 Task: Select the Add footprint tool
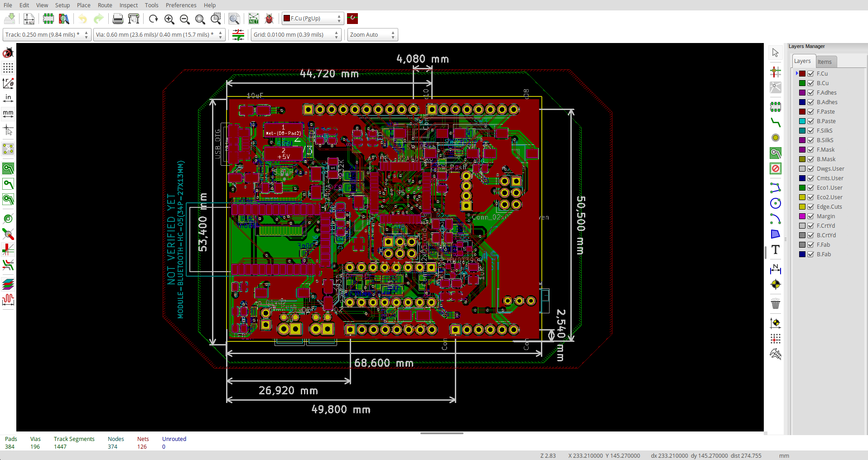point(776,107)
